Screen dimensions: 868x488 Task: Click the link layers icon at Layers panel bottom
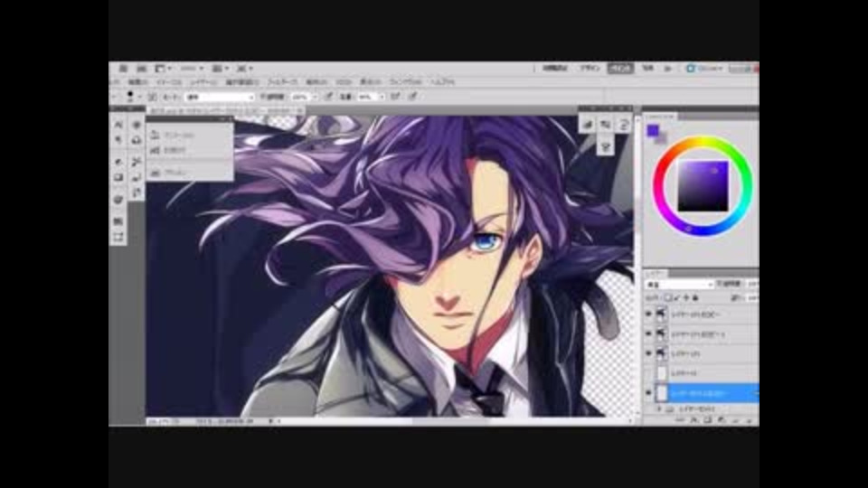pyautogui.click(x=680, y=420)
